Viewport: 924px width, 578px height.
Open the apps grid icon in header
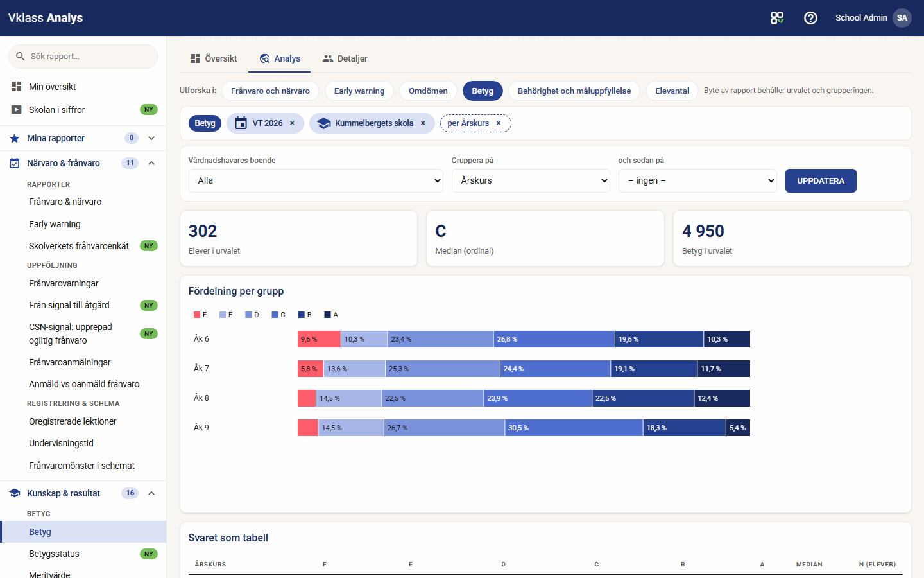(777, 18)
